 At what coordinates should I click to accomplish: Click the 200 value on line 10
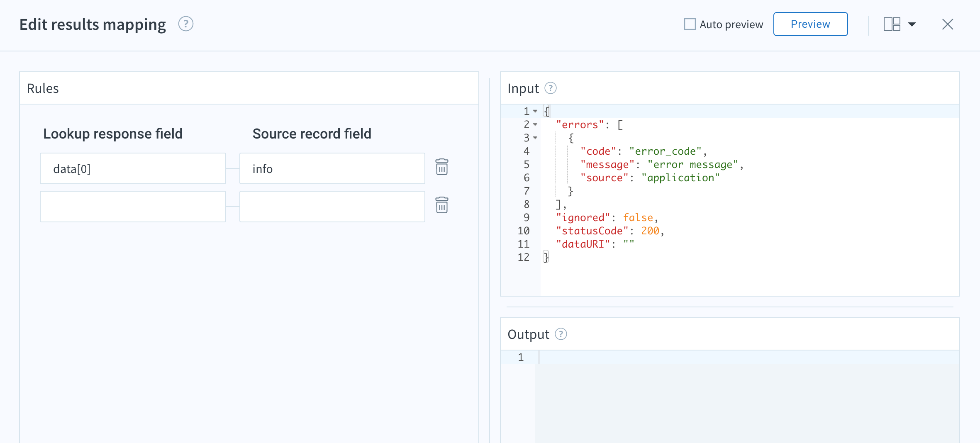650,231
